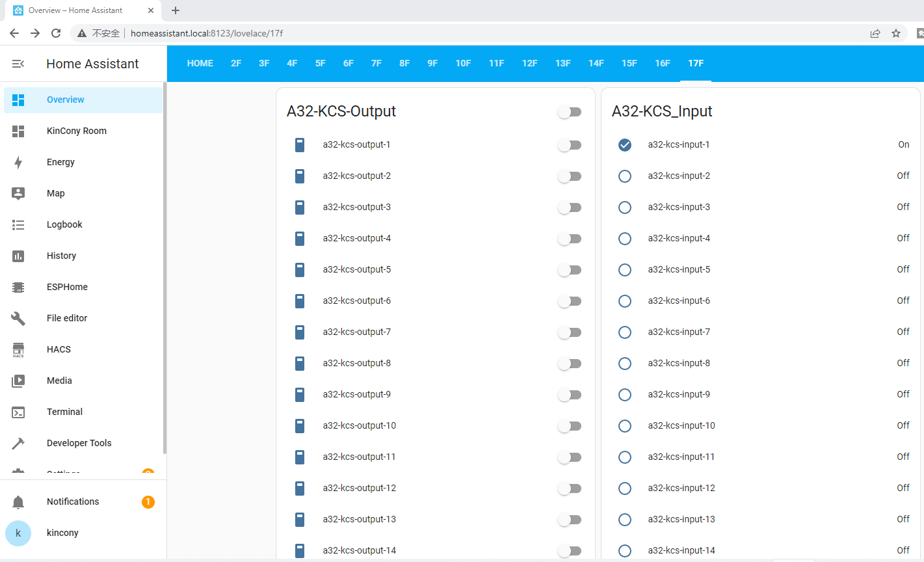Screen dimensions: 924x562
Task: Open the Energy lightning bolt icon
Action: pos(18,162)
